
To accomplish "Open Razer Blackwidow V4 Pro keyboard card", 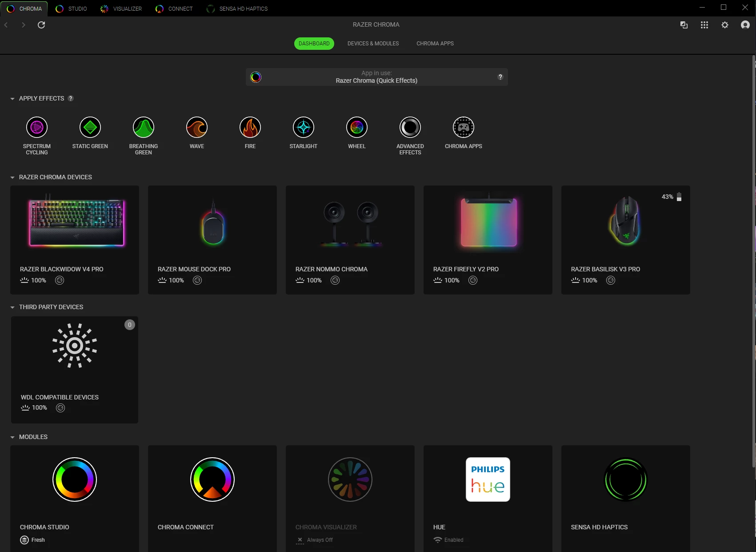I will (75, 240).
